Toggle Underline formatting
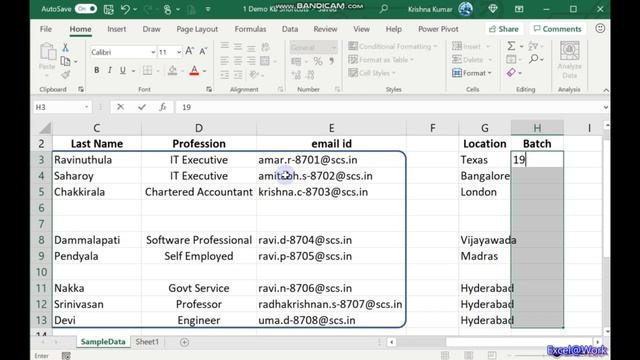Viewport: 640px width, 360px height. 122,71
